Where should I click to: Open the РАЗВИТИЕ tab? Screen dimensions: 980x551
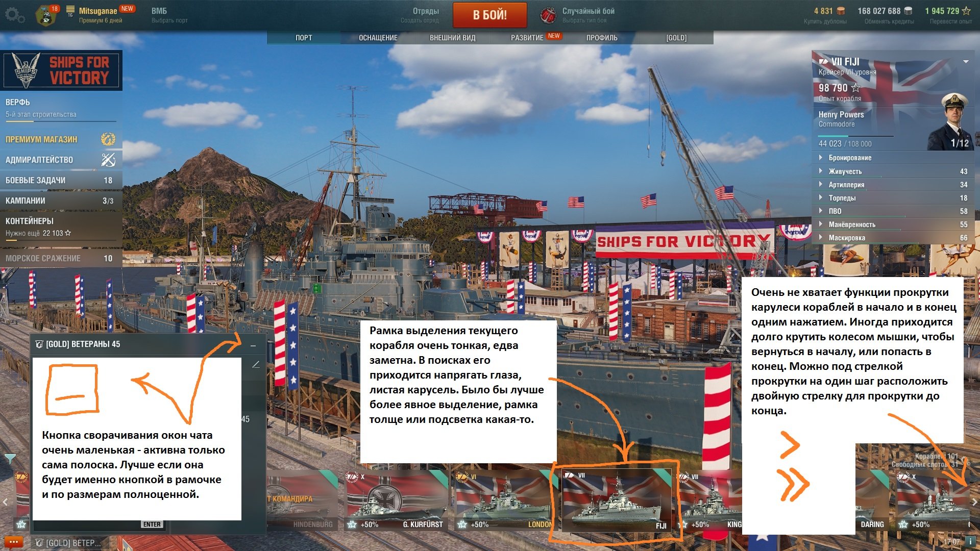pos(527,38)
